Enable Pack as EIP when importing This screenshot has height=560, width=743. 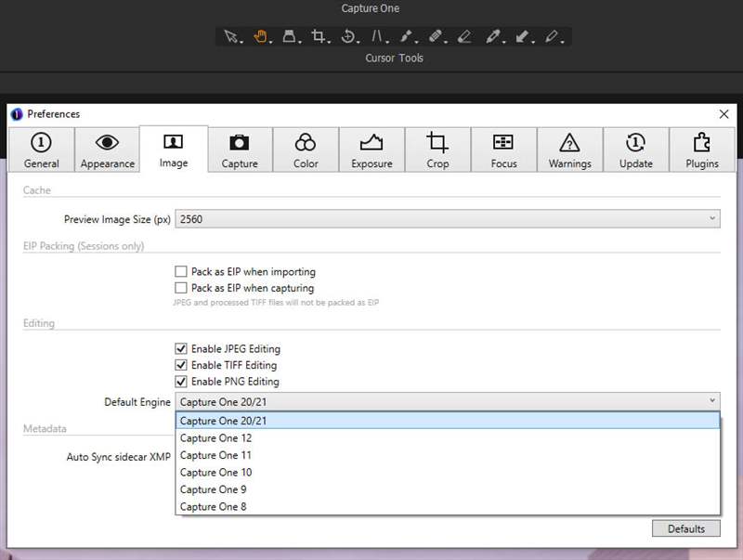(x=180, y=271)
